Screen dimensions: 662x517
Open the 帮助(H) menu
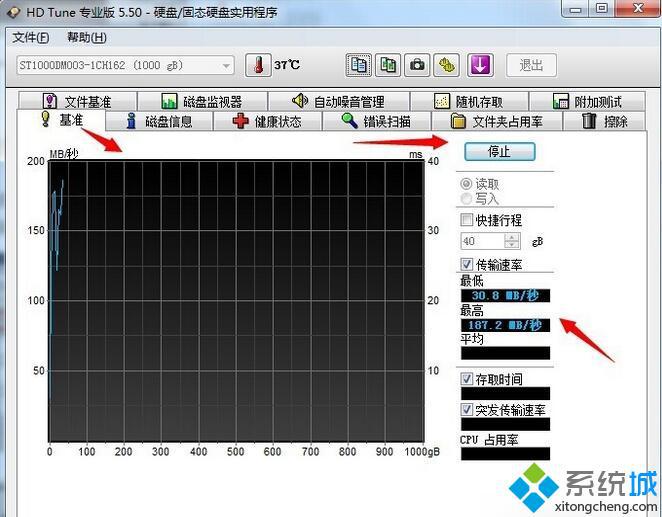[87, 38]
